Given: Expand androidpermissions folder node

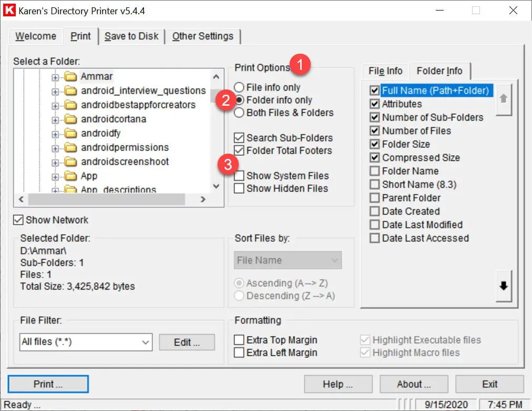Looking at the screenshot, I should click(55, 149).
